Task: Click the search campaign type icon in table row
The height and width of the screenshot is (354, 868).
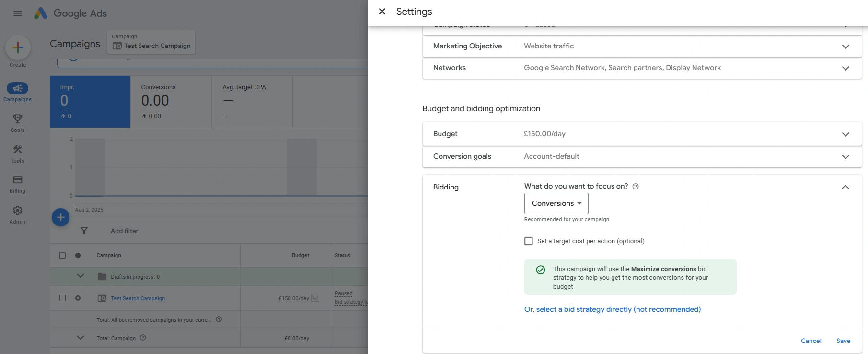Action: [102, 298]
